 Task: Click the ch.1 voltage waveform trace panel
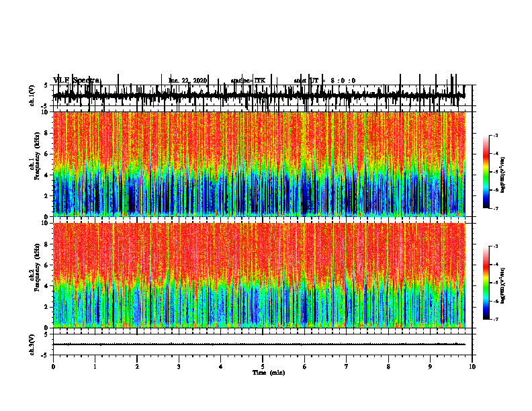point(263,95)
